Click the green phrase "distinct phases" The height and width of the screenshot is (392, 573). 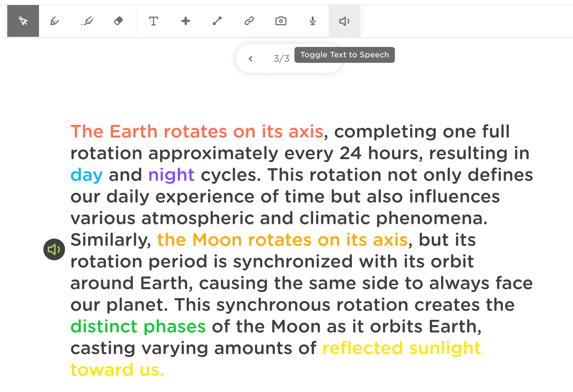tap(138, 327)
